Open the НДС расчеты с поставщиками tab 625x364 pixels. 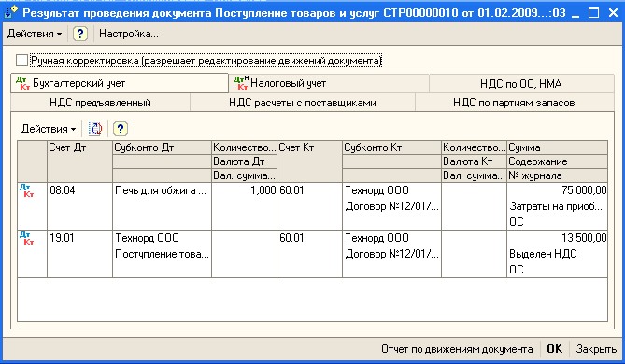(303, 103)
